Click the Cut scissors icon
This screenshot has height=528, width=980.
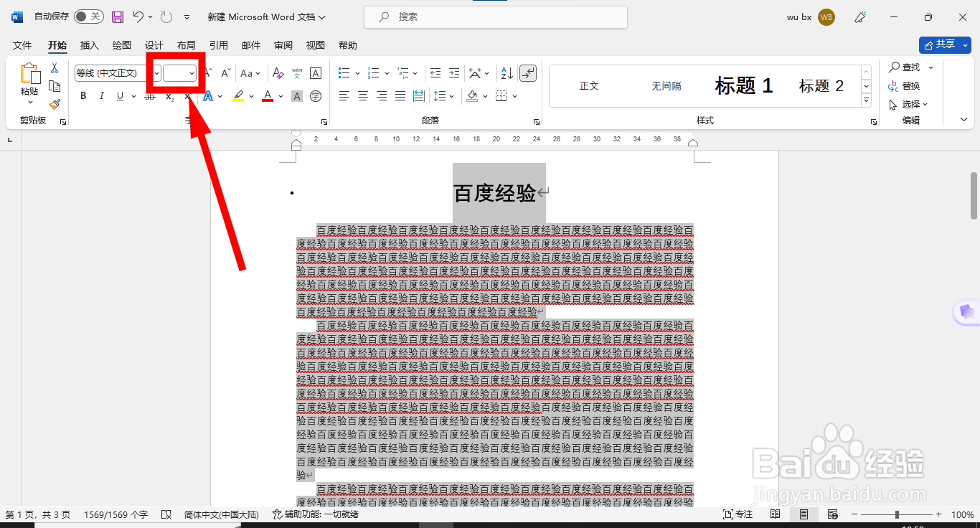[55, 68]
